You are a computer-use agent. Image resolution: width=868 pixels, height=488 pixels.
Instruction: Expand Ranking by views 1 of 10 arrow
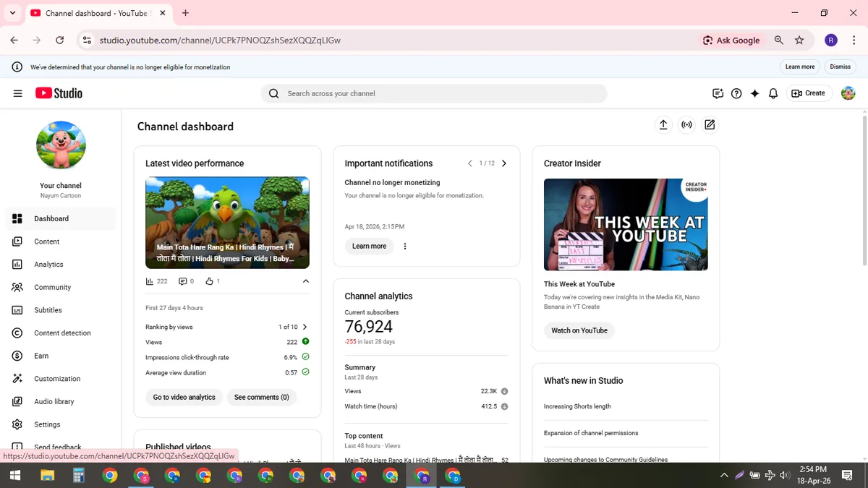click(305, 327)
